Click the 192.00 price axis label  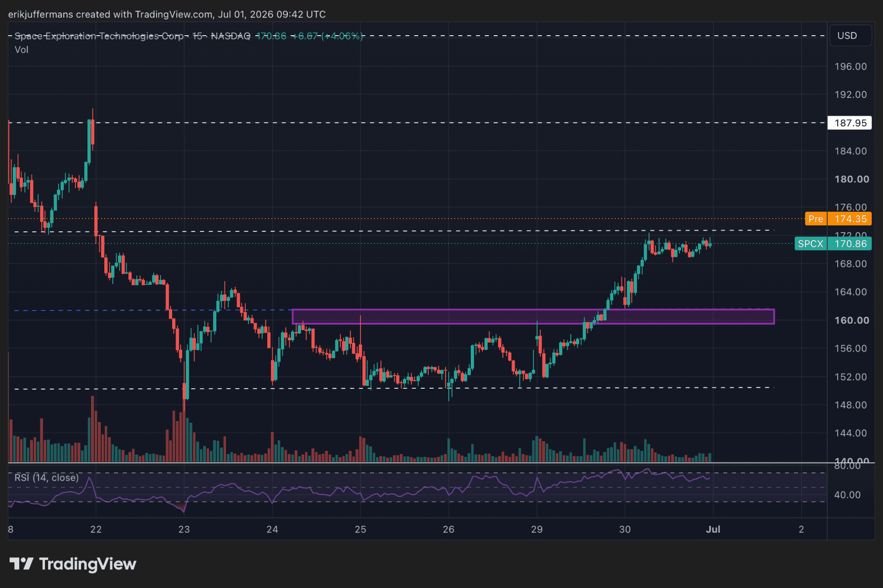[850, 95]
